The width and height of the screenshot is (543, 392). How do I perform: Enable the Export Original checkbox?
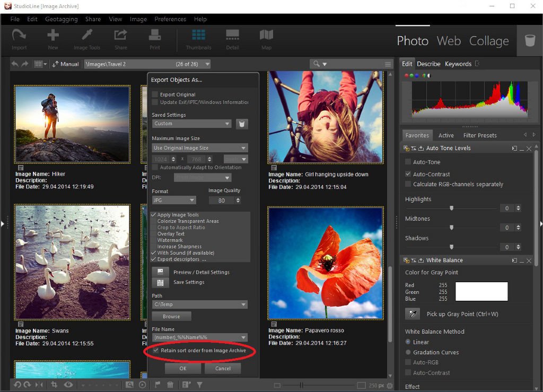coord(155,94)
